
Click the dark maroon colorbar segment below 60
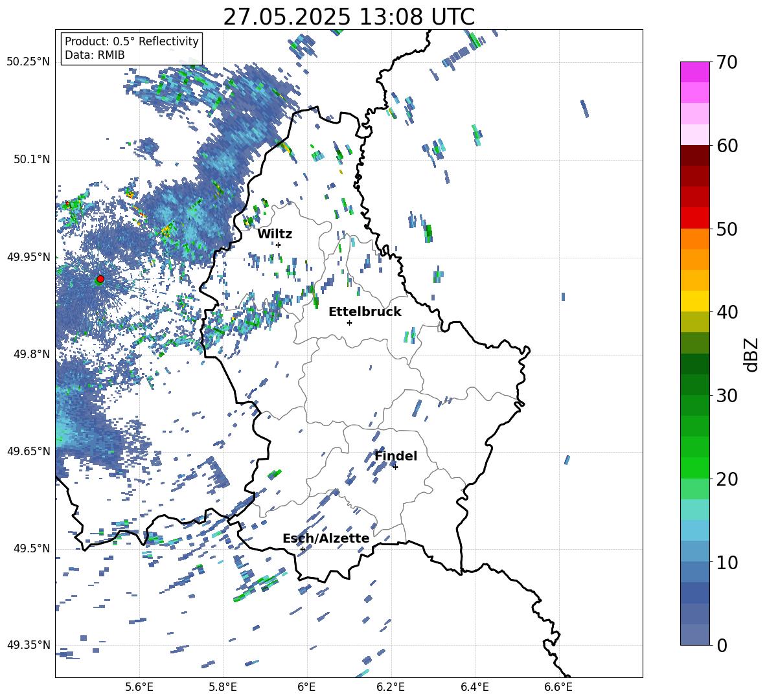tap(695, 155)
